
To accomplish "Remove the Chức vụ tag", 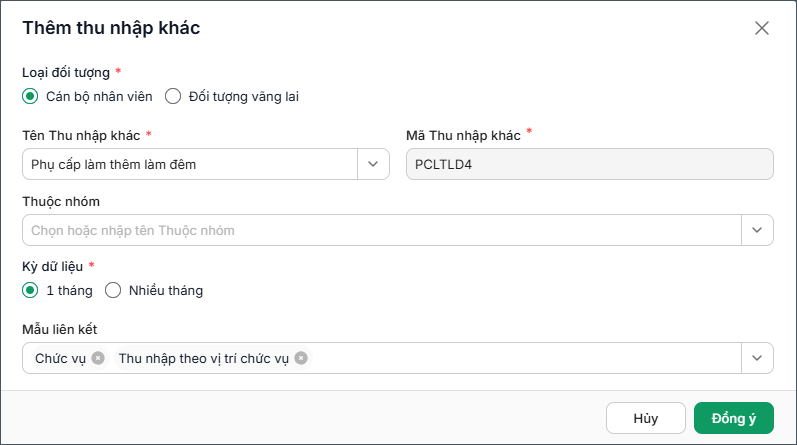I will pos(98,358).
